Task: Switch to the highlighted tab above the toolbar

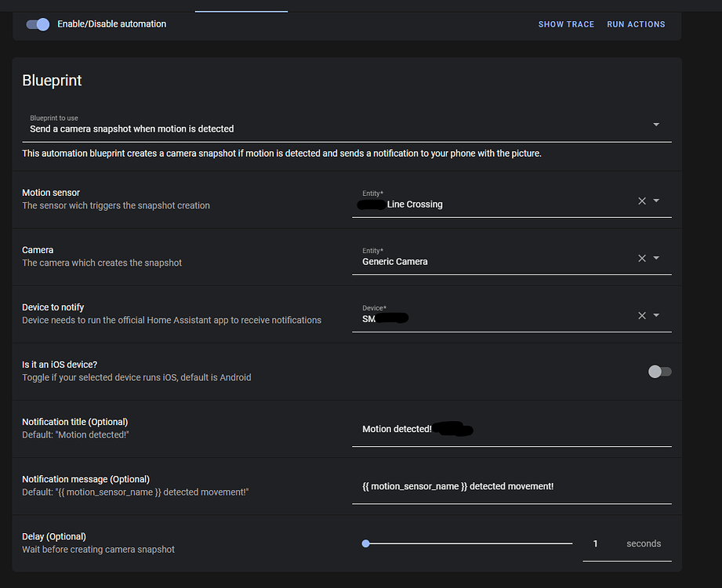Action: click(x=241, y=5)
